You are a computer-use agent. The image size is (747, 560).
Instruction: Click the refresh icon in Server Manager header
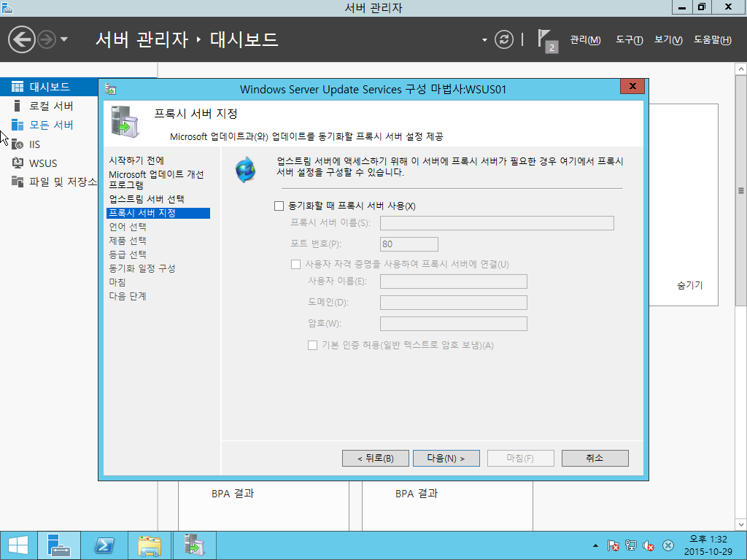point(504,39)
